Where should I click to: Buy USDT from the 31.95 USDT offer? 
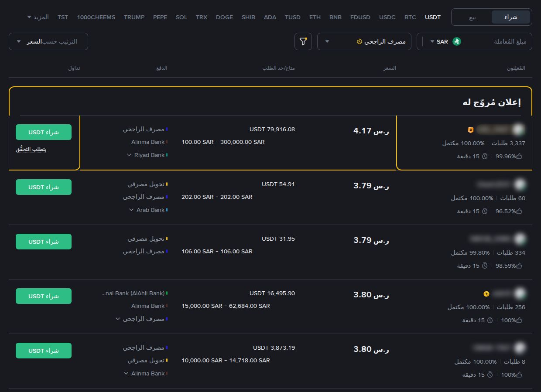(44, 242)
